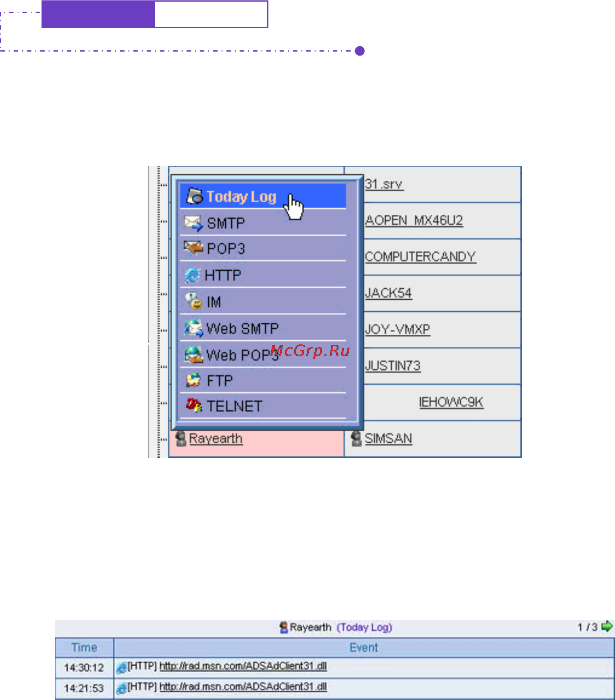Click the (Today Log) header label

point(365,628)
